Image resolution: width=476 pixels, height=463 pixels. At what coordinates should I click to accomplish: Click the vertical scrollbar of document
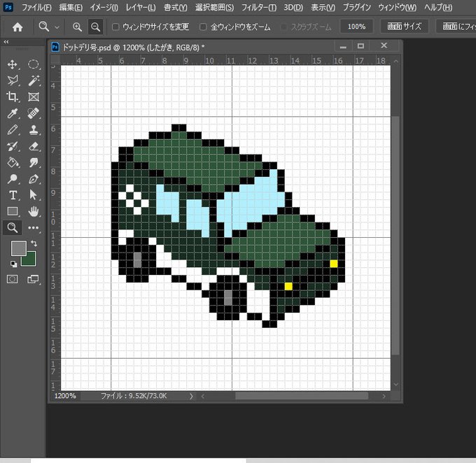[x=395, y=235]
